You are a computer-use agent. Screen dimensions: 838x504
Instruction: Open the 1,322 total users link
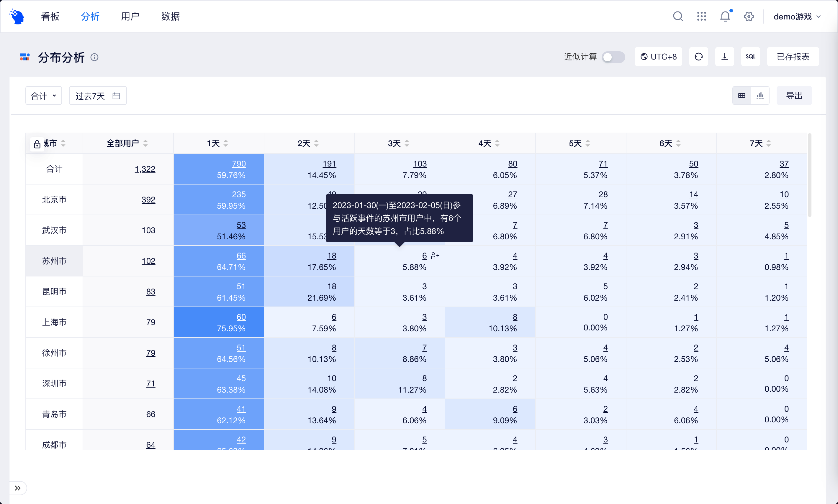coord(145,169)
